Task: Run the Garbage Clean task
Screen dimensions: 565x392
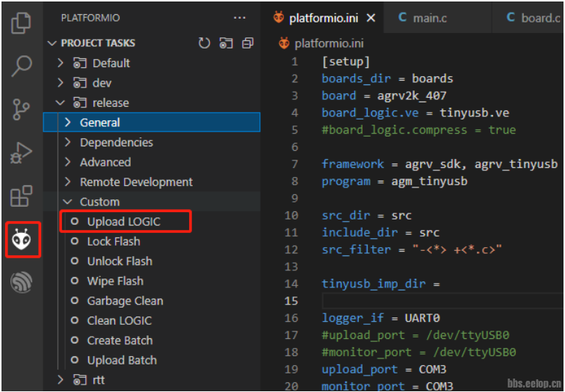Action: (125, 301)
